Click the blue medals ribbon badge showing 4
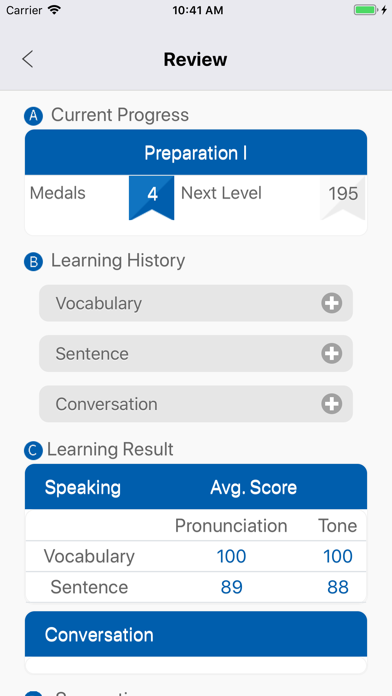The width and height of the screenshot is (392, 696). 151,198
